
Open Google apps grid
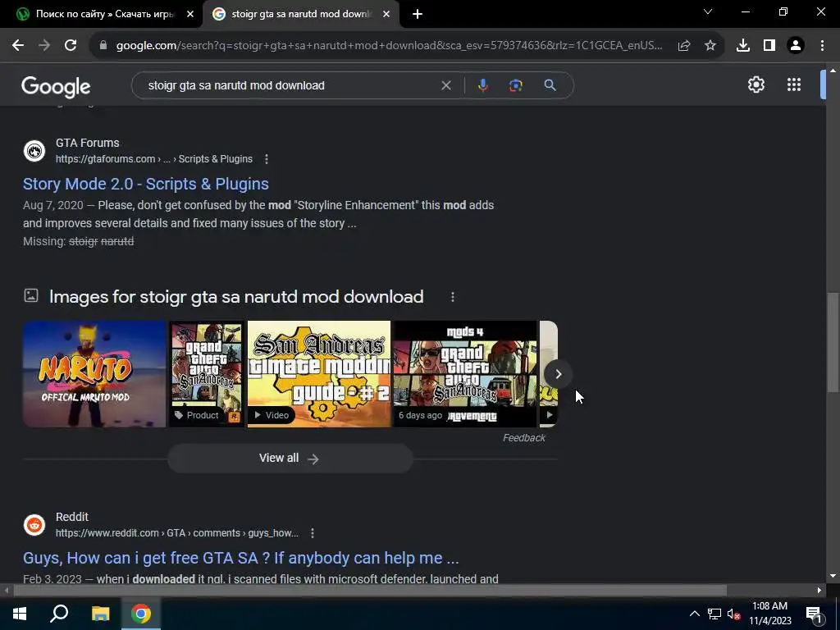794,84
